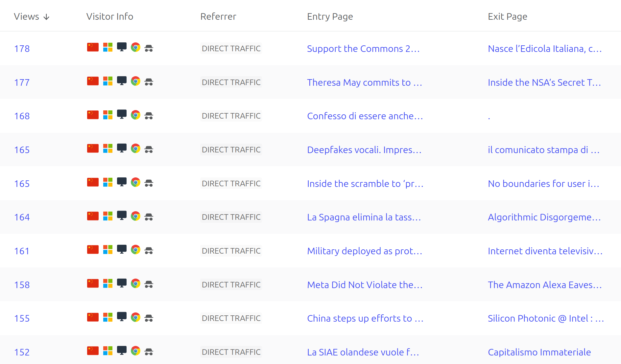The width and height of the screenshot is (621, 364).
Task: Open entry page 'Military deployed as prot…'
Action: tap(364, 251)
